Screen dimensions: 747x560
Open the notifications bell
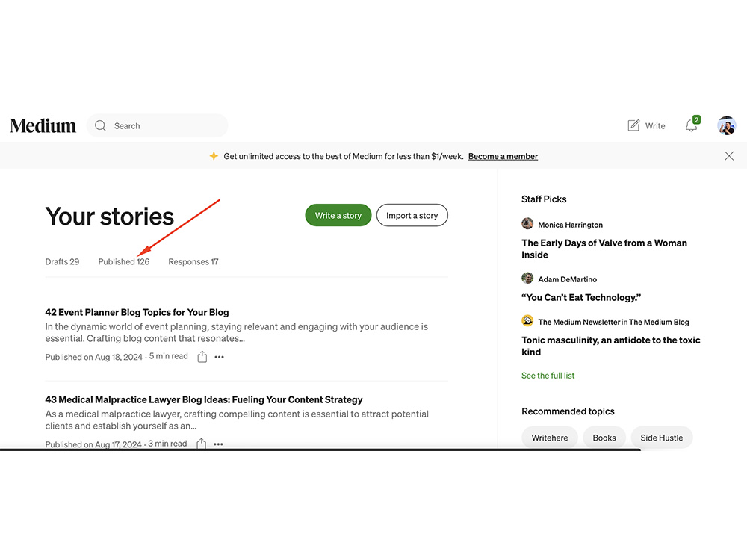coord(692,125)
